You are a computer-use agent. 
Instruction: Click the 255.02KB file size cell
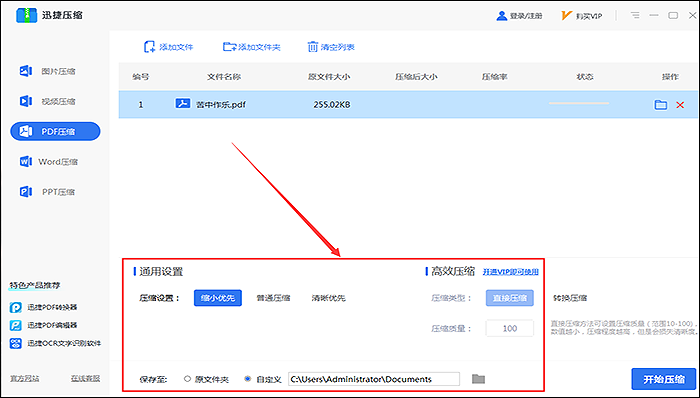[x=332, y=105]
